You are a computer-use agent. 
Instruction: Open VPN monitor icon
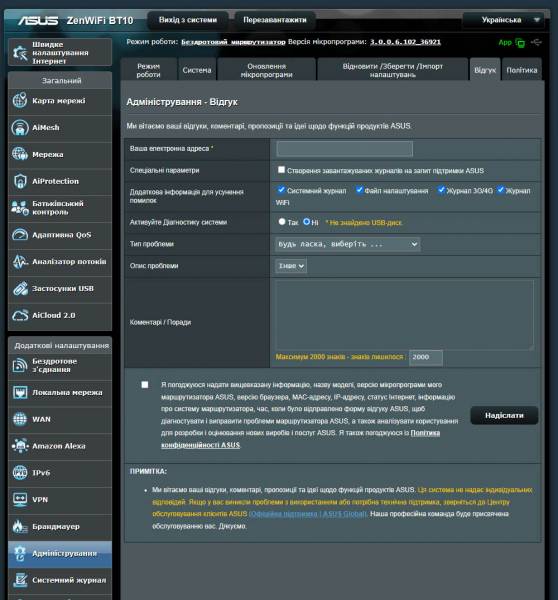[20, 499]
